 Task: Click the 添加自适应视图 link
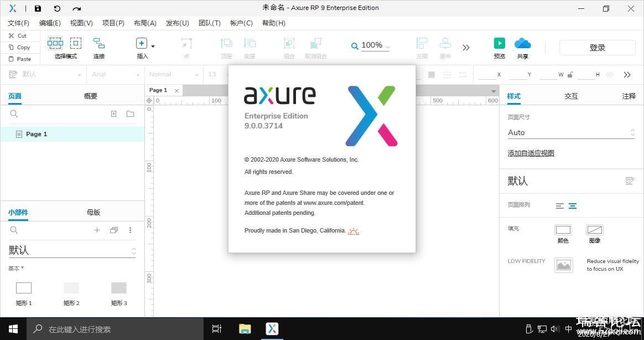[x=531, y=153]
